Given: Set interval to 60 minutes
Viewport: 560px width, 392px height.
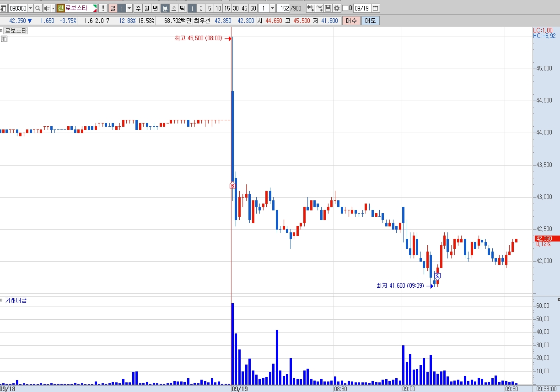Looking at the screenshot, I should pyautogui.click(x=253, y=8).
